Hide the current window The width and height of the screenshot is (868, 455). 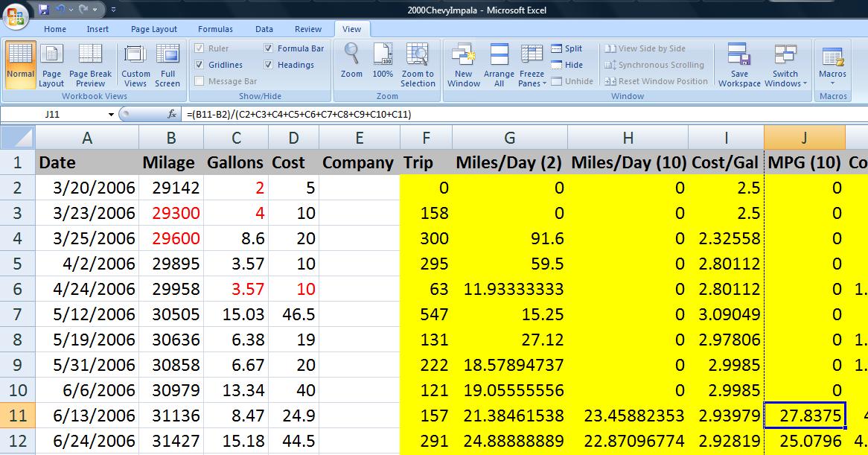[x=567, y=65]
